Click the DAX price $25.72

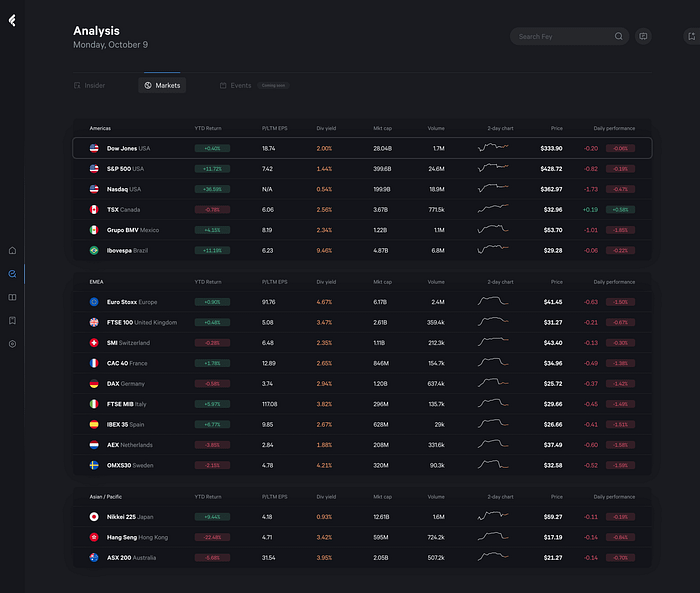(553, 384)
